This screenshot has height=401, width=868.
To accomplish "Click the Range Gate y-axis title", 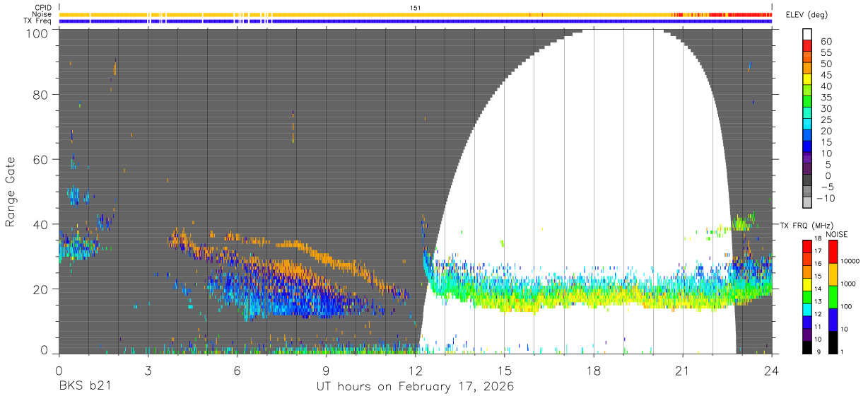I will point(11,193).
